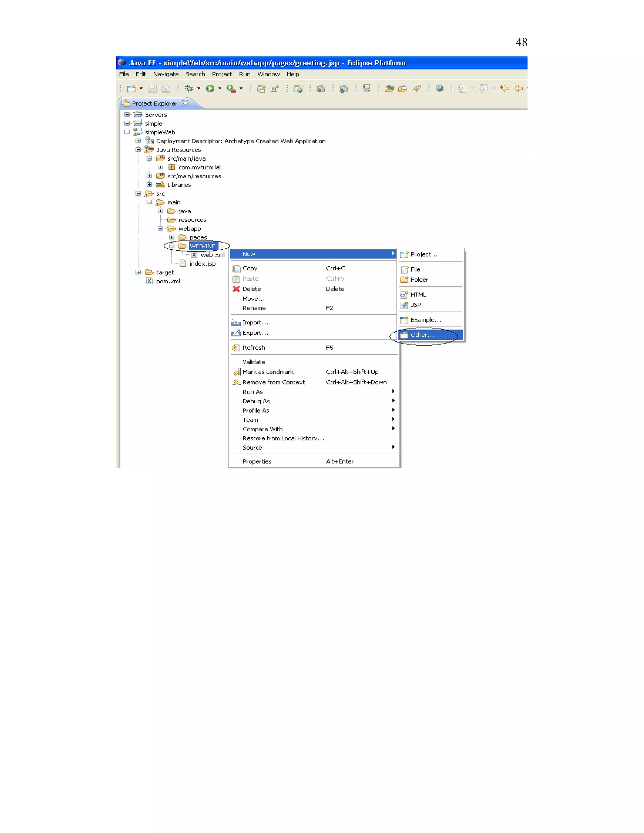Image resolution: width=644 pixels, height=833 pixels.
Task: Select the pages folder
Action: click(198, 237)
